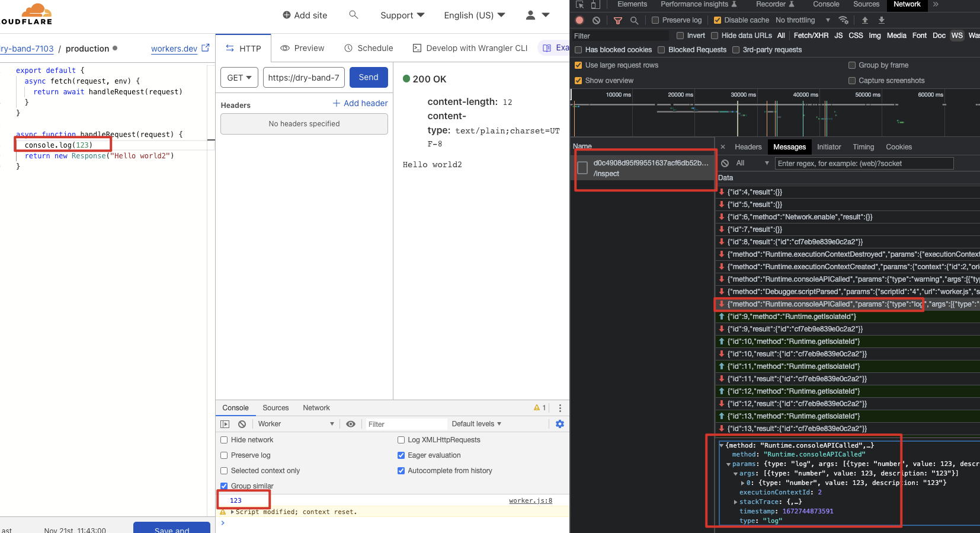Image resolution: width=980 pixels, height=533 pixels.
Task: Open the No throttling dropdown
Action: click(x=802, y=20)
